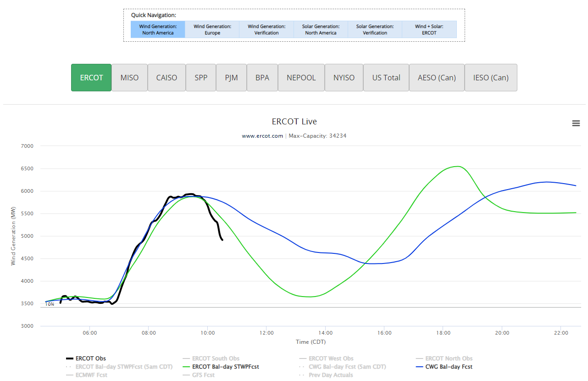This screenshot has height=381, width=588.
Task: Switch to SPP region
Action: [201, 78]
